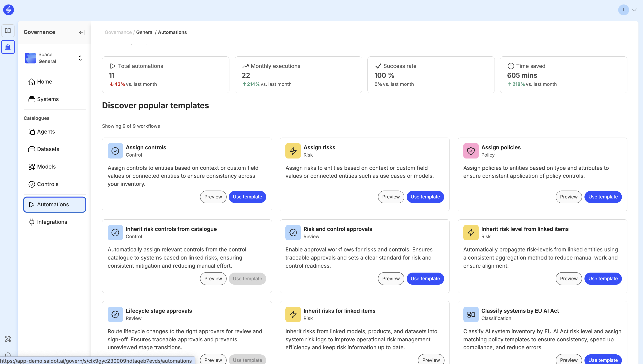The image size is (643, 364).
Task: Click Classify systems by EU AI Act icon
Action: coord(471,314)
